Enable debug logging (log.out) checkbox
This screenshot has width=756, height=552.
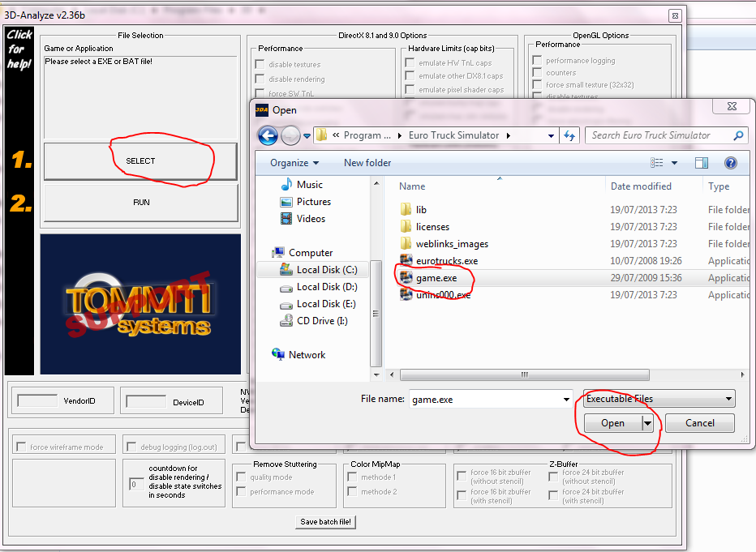coord(131,447)
